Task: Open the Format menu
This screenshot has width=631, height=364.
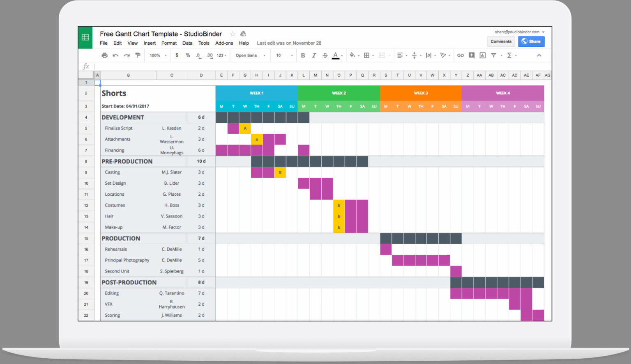Action: [x=169, y=43]
